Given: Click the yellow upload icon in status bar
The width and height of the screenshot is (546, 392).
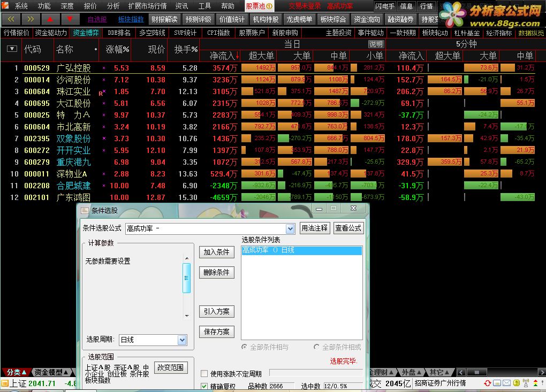Looking at the screenshot, I should (517, 383).
